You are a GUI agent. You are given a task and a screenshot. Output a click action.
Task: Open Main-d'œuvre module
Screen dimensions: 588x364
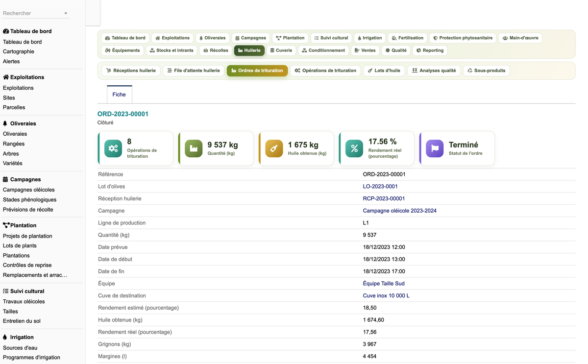point(520,38)
